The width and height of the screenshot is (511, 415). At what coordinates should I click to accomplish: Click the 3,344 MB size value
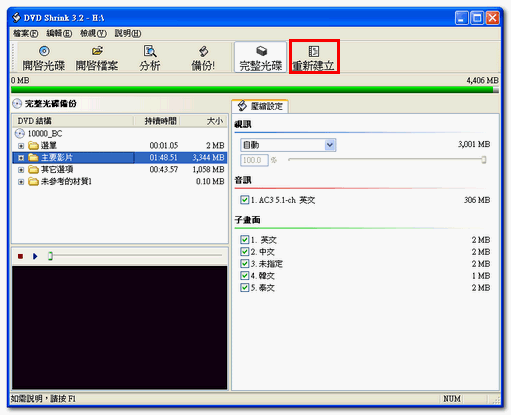[208, 158]
